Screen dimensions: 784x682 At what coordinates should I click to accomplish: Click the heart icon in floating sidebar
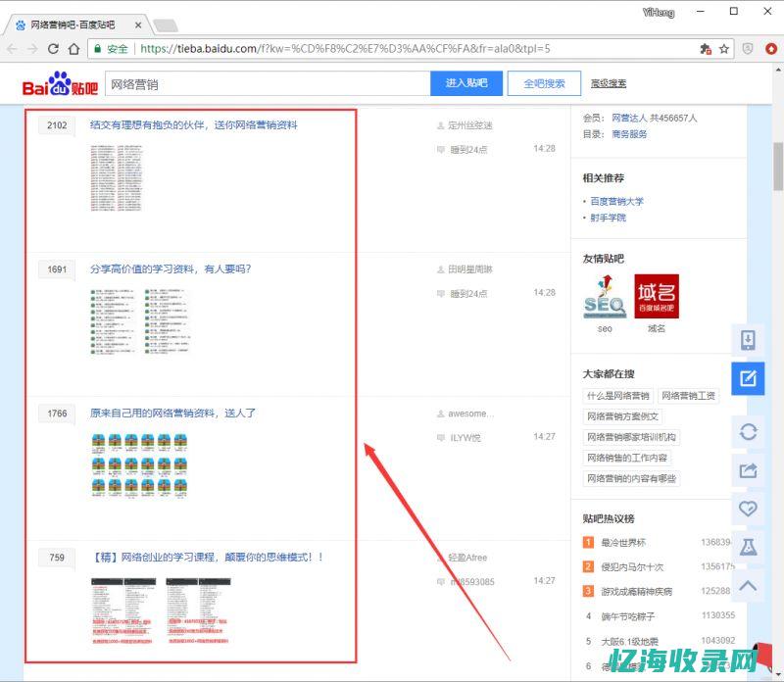coord(748,509)
